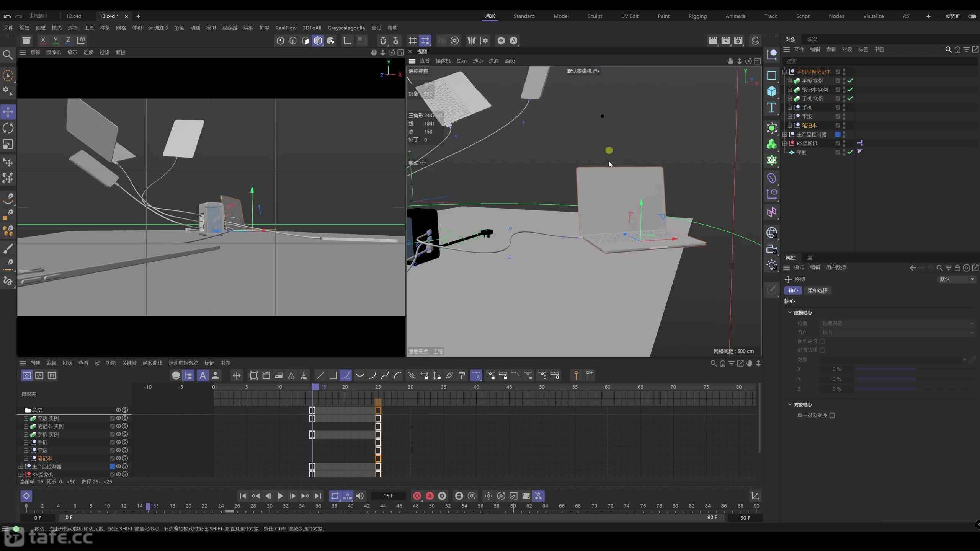Switch to the 12.c4d document tab
The image size is (980, 551).
pyautogui.click(x=73, y=16)
